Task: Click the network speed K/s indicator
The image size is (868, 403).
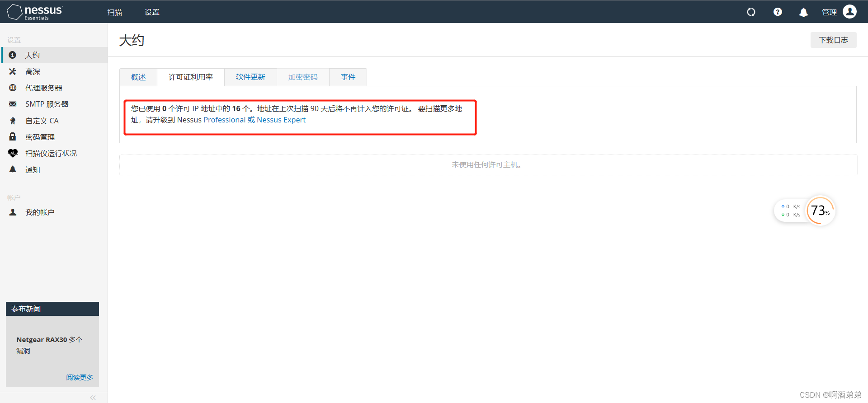Action: click(x=791, y=211)
